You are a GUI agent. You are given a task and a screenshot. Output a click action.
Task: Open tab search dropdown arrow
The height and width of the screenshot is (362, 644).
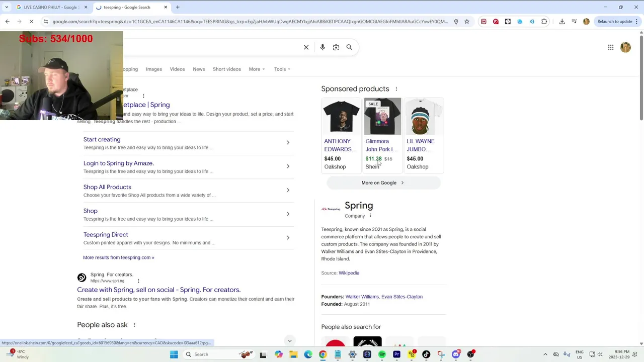tap(7, 7)
